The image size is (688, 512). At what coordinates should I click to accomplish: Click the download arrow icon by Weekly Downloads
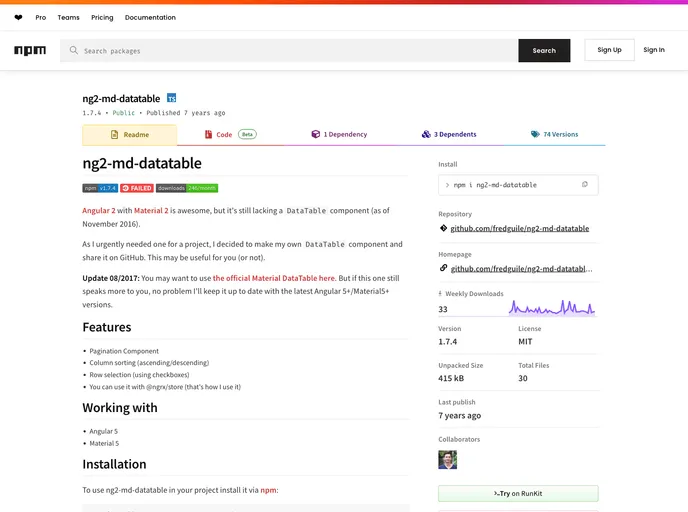[x=440, y=294]
